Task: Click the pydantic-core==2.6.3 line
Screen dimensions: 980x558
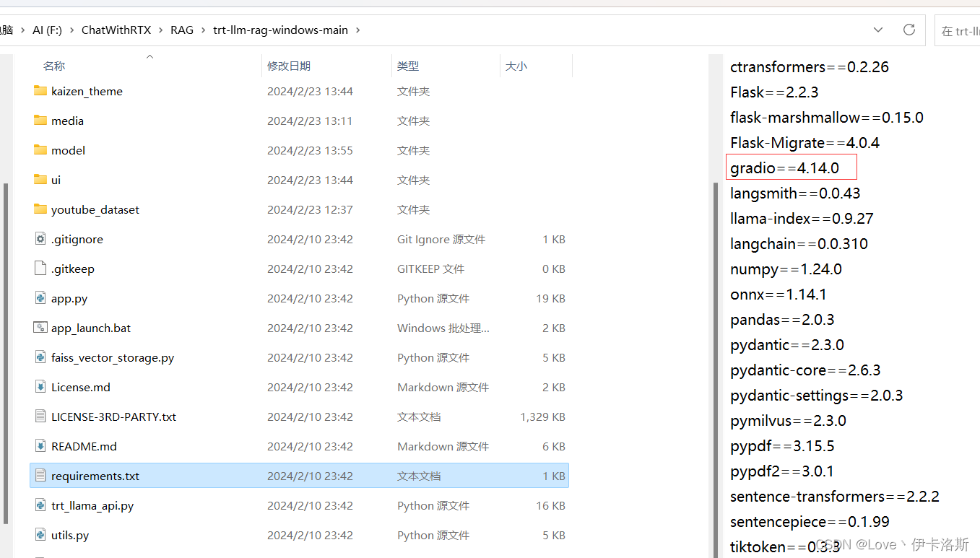Action: click(805, 370)
